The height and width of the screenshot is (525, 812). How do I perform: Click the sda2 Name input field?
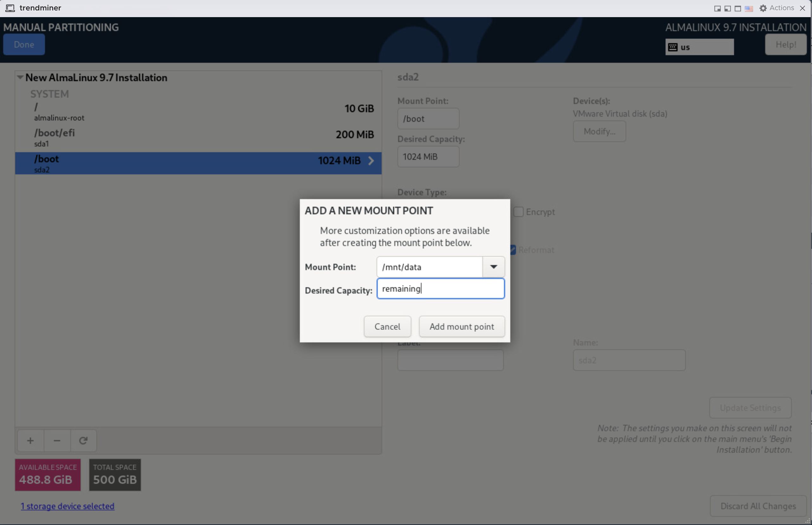click(x=629, y=360)
